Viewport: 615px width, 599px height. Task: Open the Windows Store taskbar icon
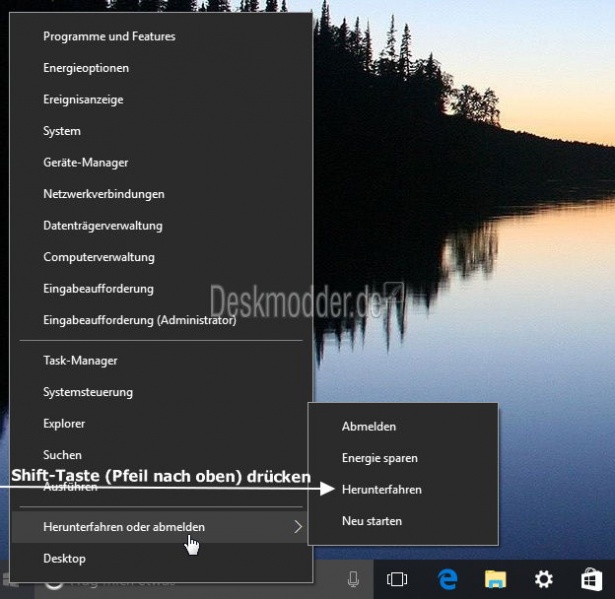[591, 579]
